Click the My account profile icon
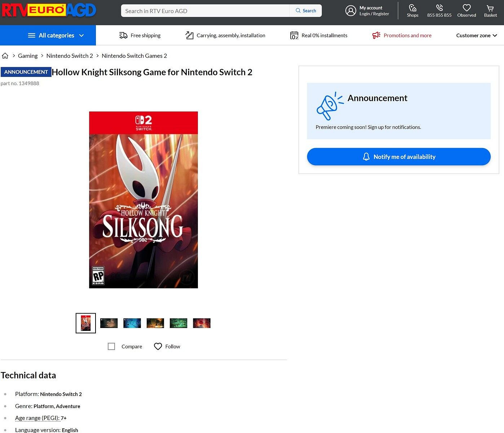This screenshot has height=433, width=504. pyautogui.click(x=350, y=11)
